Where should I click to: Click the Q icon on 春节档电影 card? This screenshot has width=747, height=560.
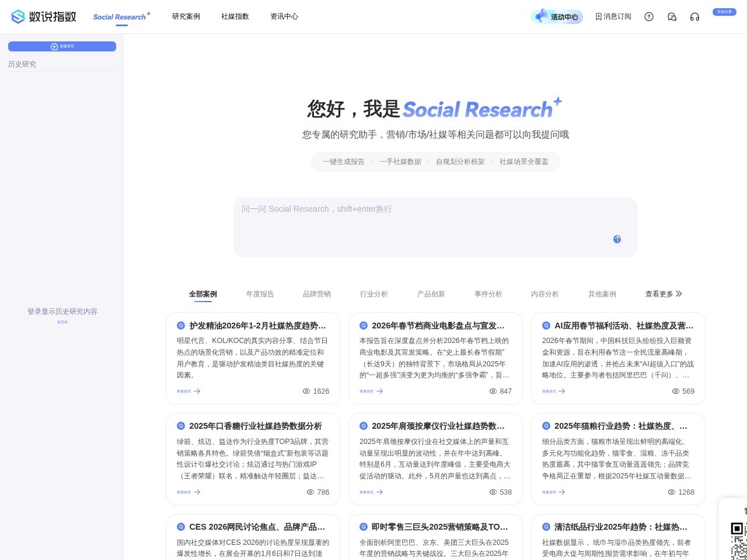(x=364, y=325)
